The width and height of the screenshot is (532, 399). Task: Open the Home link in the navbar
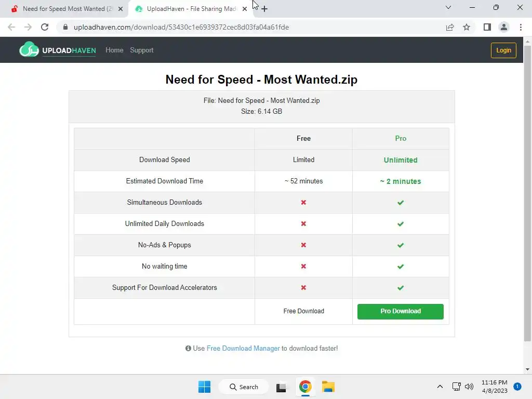click(114, 50)
